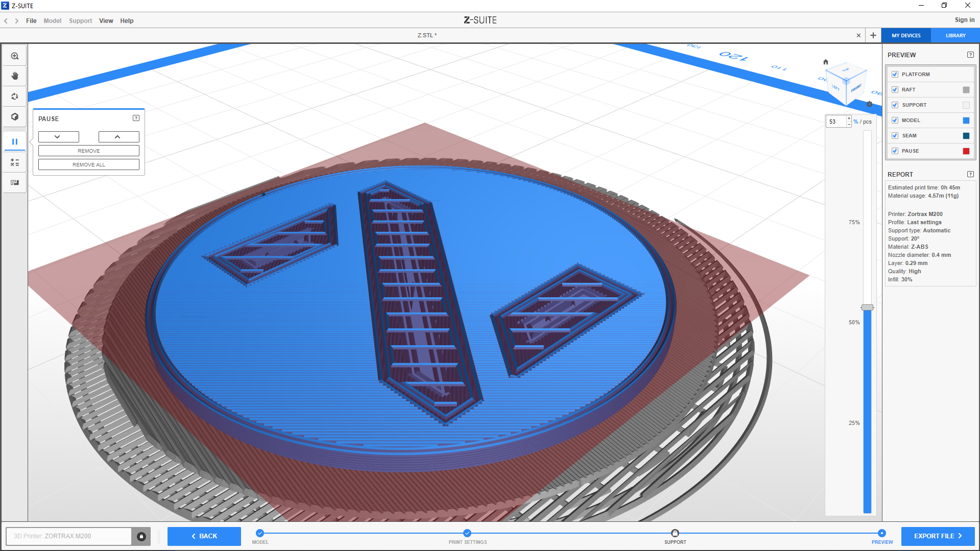The height and width of the screenshot is (551, 980).
Task: Choose the rotate view tool
Action: (x=15, y=97)
